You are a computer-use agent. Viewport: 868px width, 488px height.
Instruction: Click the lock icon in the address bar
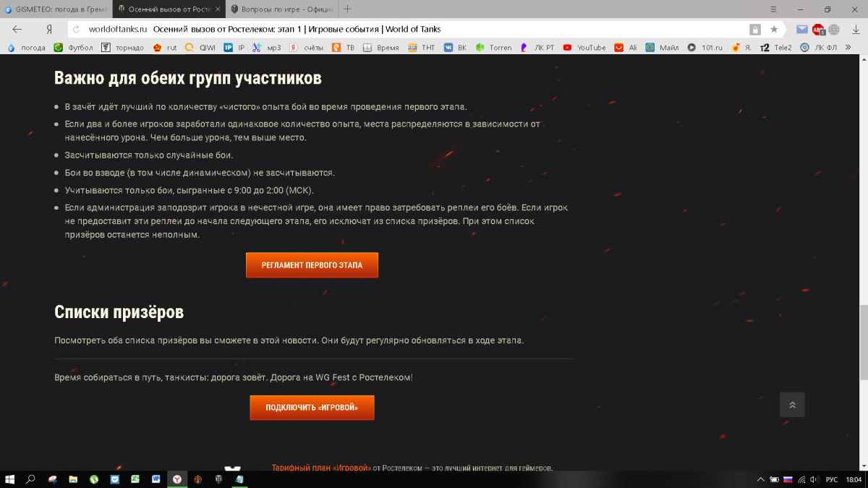[754, 30]
